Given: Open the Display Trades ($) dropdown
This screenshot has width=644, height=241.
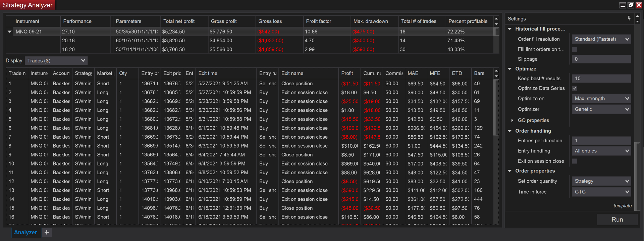Looking at the screenshot, I should click(56, 61).
